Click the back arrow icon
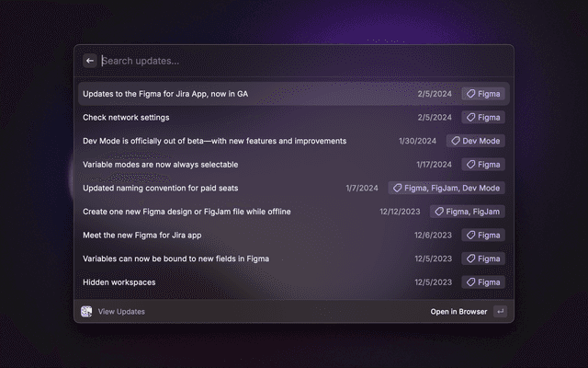 coord(90,61)
